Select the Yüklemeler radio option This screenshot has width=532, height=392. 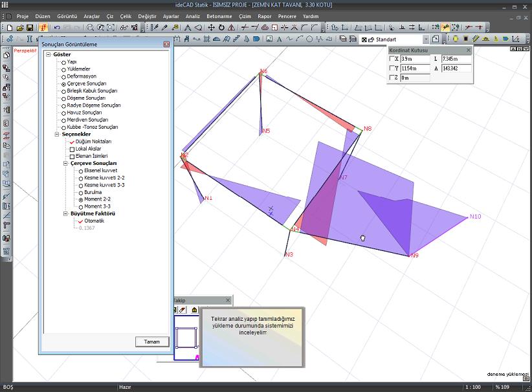(63, 69)
